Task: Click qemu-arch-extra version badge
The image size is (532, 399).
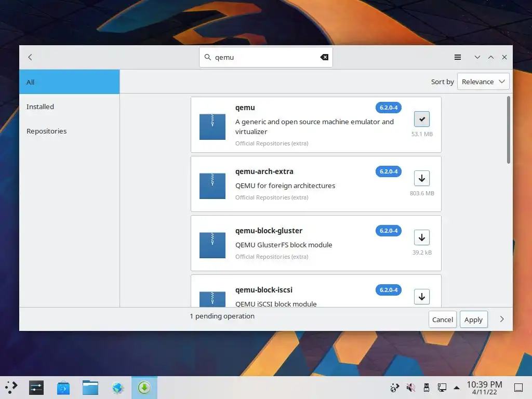Action: pos(389,171)
